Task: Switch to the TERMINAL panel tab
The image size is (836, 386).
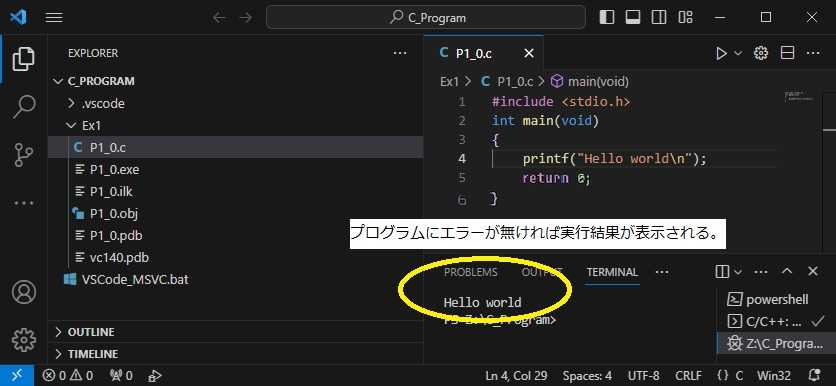Action: pyautogui.click(x=612, y=272)
